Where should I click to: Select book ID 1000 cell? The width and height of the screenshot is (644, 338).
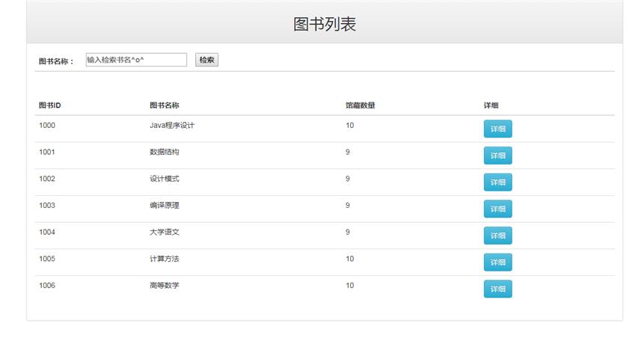[x=47, y=126]
